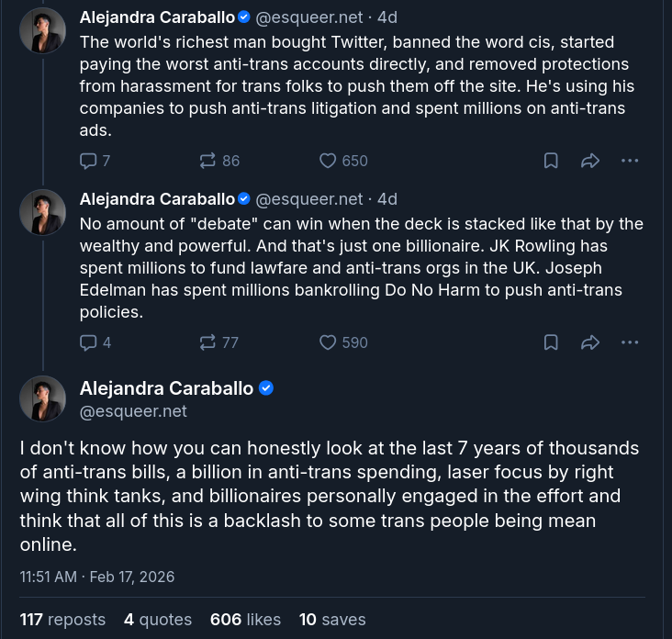Open the Alejandra Caraballo name on main post
Image resolution: width=672 pixels, height=639 pixels.
166,388
